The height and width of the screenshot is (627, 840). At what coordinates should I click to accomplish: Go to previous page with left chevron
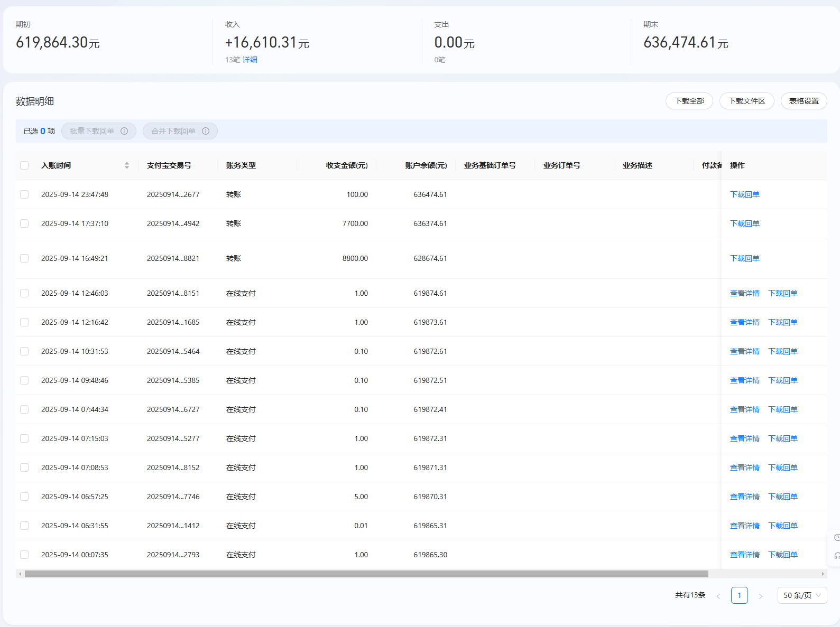coord(718,596)
